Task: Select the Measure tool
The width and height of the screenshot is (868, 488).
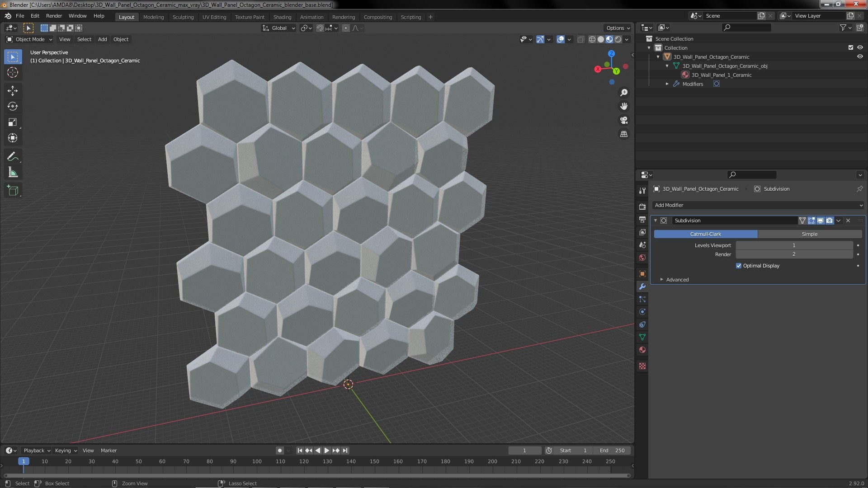Action: (x=13, y=173)
